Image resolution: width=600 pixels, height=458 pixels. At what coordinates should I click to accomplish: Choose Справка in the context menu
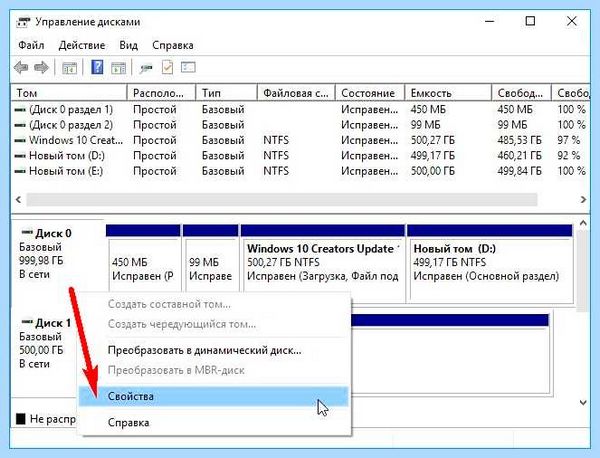click(x=214, y=422)
